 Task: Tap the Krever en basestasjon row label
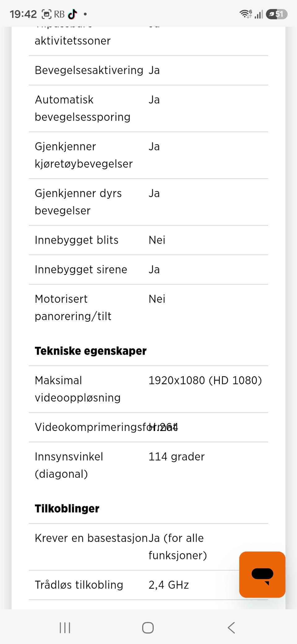pos(91,538)
